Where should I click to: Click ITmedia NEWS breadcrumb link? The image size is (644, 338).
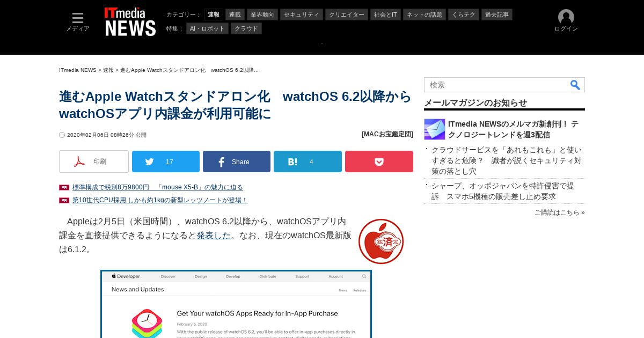78,70
